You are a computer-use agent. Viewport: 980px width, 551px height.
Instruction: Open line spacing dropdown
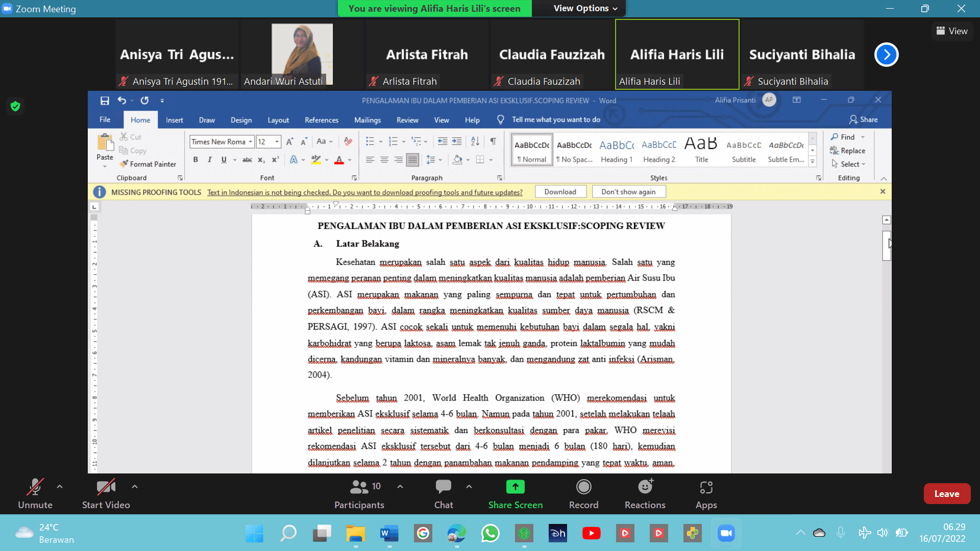pyautogui.click(x=440, y=160)
